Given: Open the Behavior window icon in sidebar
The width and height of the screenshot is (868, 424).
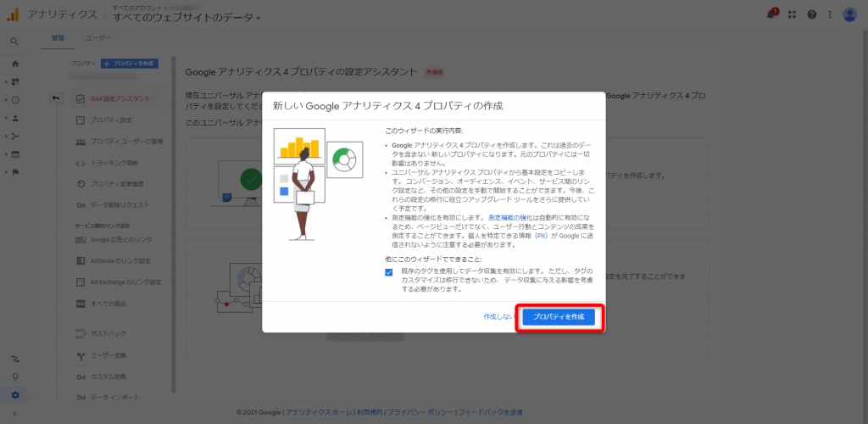Looking at the screenshot, I should pos(15,153).
